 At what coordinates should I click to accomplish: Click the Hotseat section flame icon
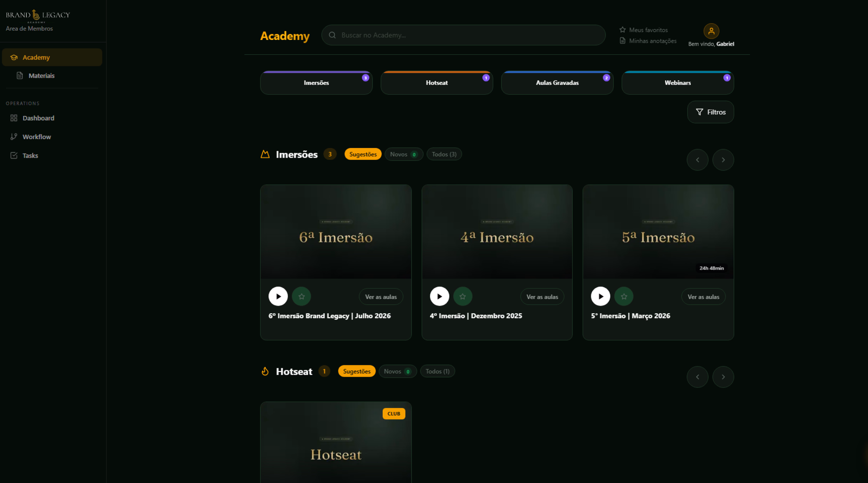point(265,371)
